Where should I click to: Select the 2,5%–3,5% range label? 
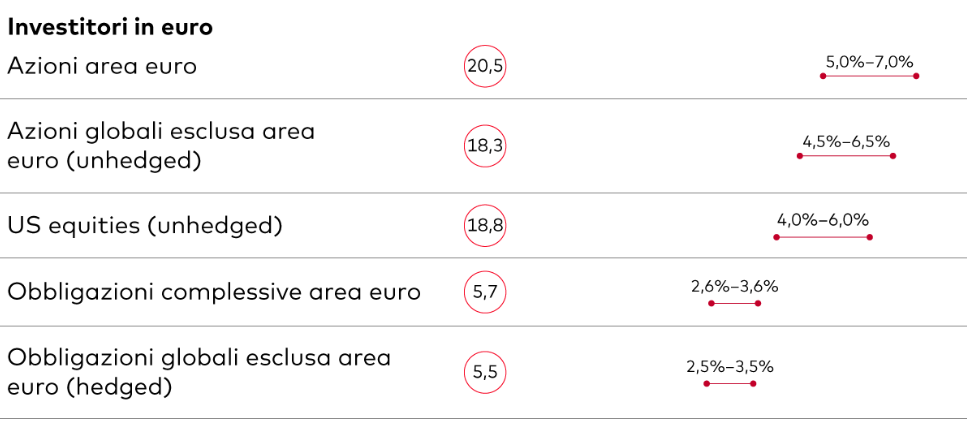point(730,367)
